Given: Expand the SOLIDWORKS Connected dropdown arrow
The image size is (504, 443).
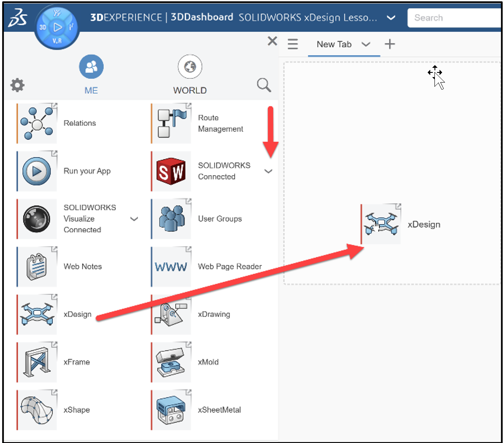Looking at the screenshot, I should [268, 171].
